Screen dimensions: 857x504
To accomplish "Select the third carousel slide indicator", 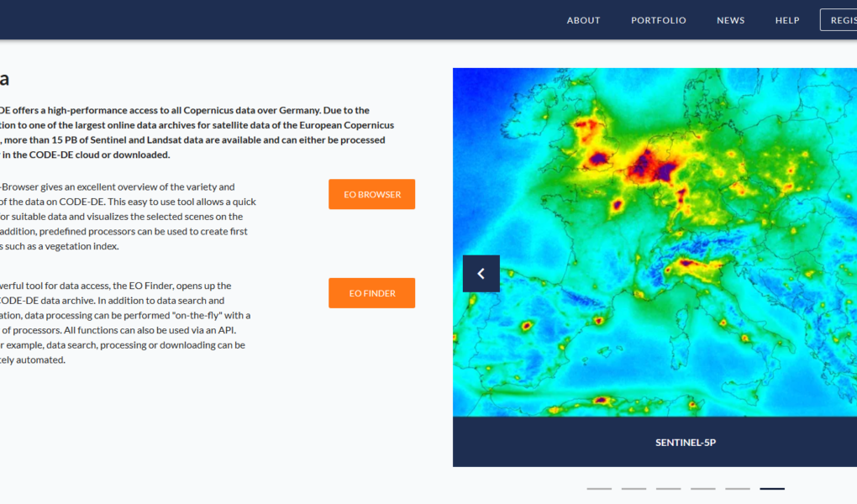I will pyautogui.click(x=667, y=488).
